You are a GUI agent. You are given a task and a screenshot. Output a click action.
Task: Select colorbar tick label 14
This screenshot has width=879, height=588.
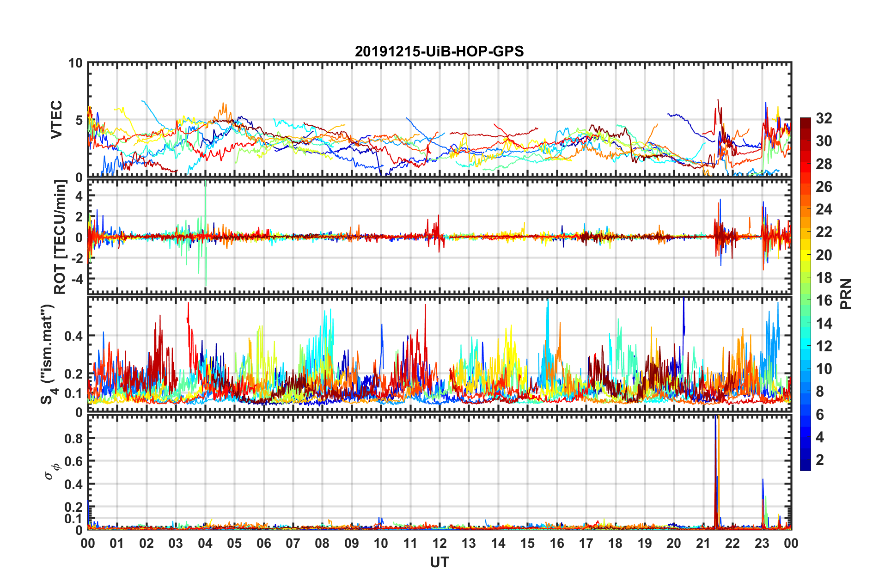(x=824, y=324)
